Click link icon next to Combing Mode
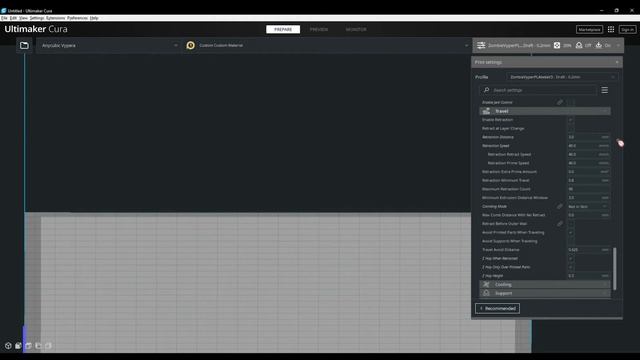This screenshot has height=360, width=640. (560, 207)
